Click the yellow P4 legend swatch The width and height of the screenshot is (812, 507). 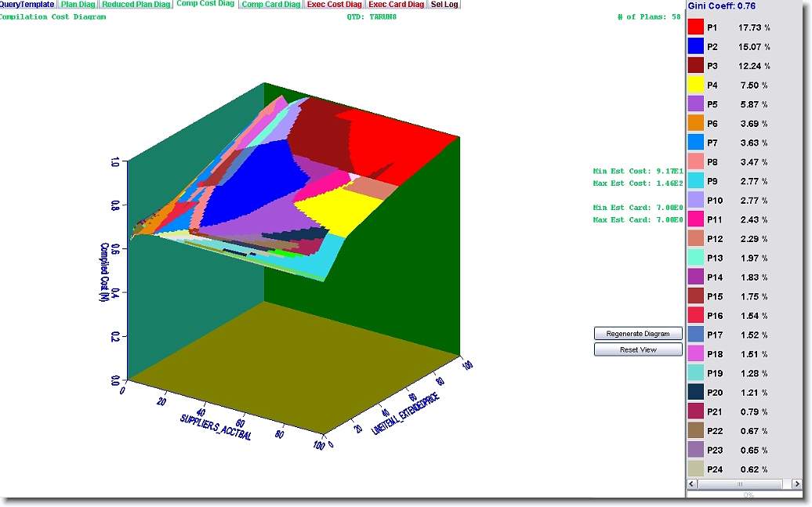click(695, 85)
